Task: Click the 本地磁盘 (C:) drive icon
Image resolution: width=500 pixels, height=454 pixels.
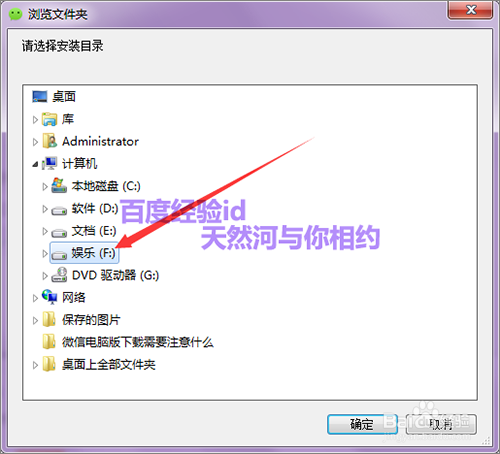Action: pyautogui.click(x=59, y=186)
